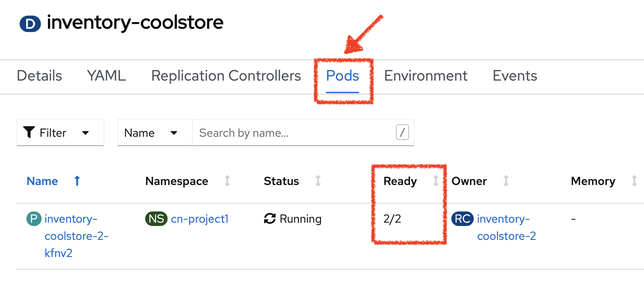Open the Events tab
This screenshot has height=298, width=644.
point(514,76)
